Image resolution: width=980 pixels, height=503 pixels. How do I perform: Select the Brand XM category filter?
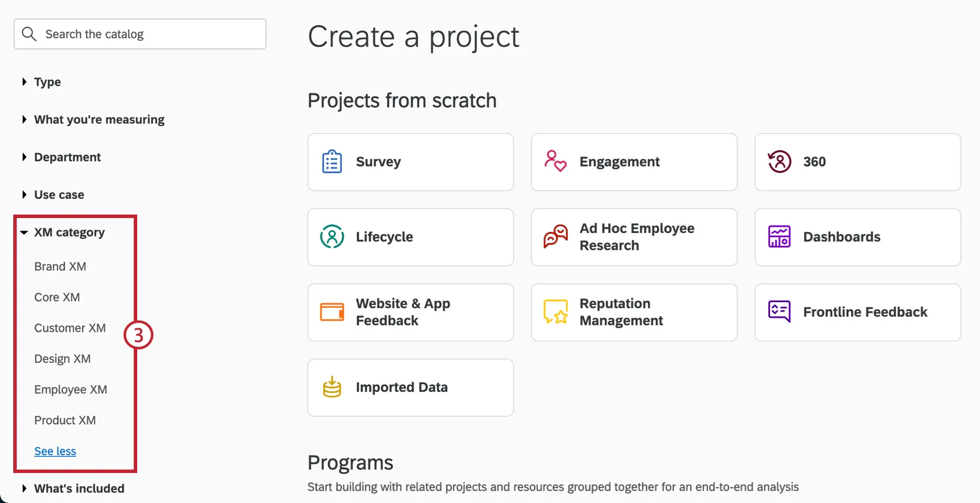[60, 266]
